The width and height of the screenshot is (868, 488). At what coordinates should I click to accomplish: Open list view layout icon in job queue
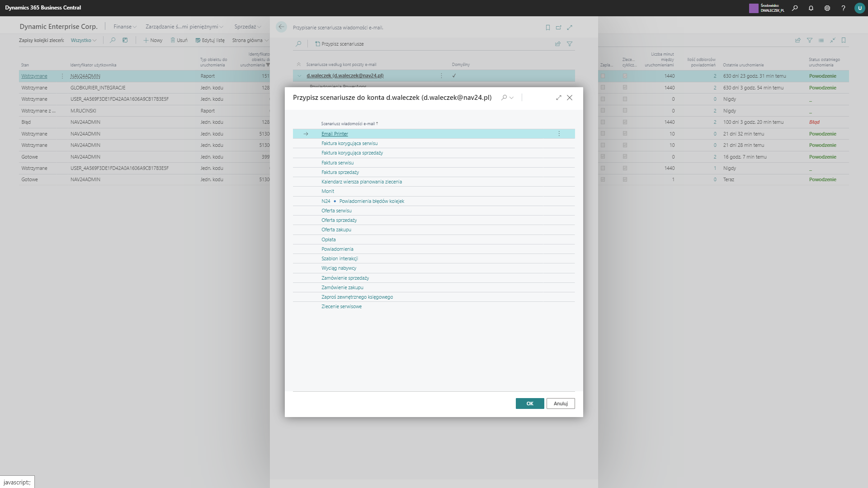[125, 40]
